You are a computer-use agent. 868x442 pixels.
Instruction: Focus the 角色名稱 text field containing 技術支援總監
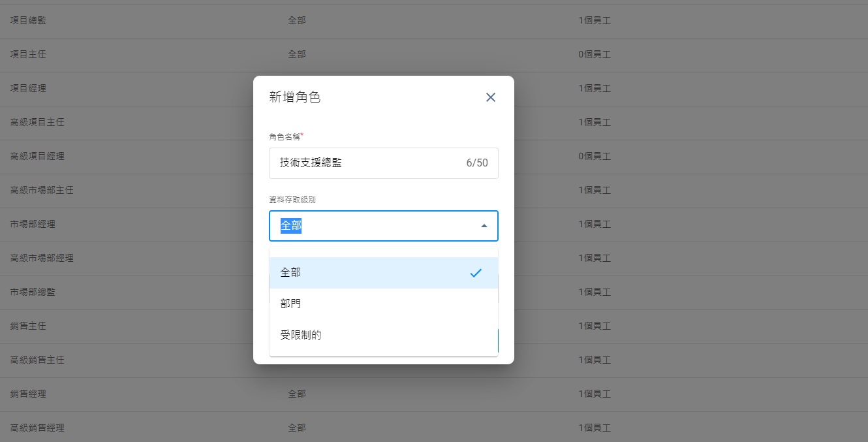(365, 163)
